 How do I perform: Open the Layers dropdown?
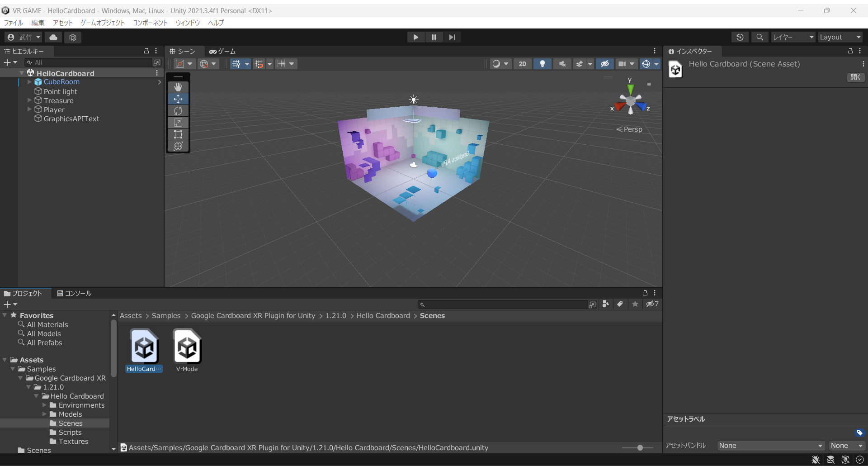coord(793,37)
